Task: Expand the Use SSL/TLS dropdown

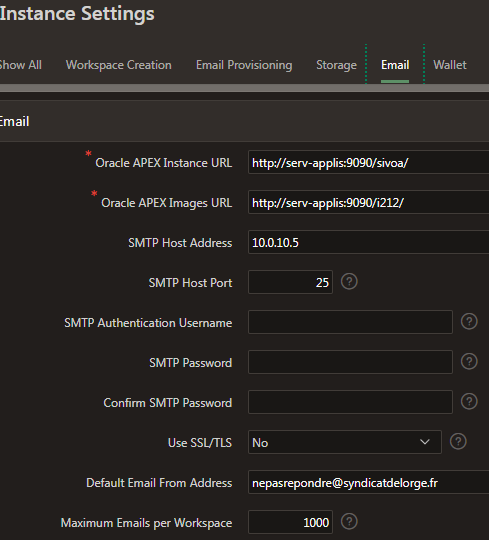Action: [345, 442]
